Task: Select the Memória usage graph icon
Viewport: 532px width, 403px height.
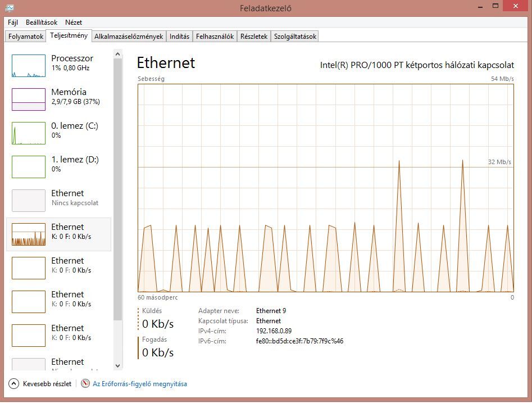Action: click(x=29, y=99)
